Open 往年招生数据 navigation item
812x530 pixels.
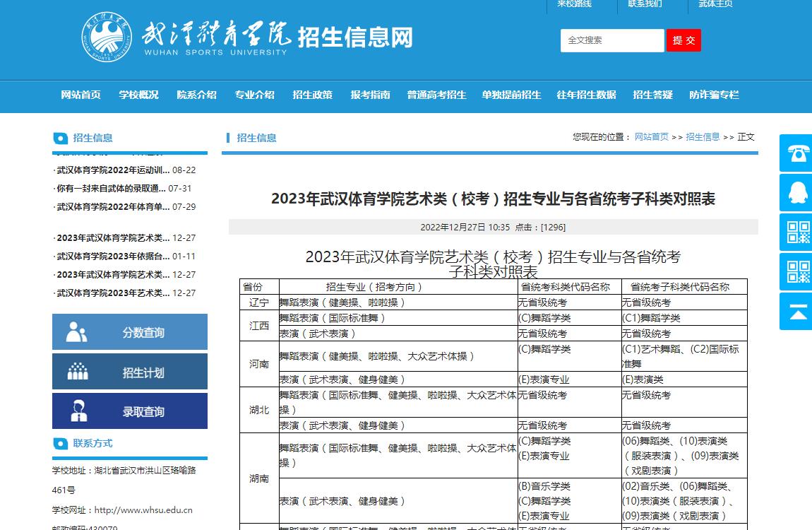click(586, 95)
